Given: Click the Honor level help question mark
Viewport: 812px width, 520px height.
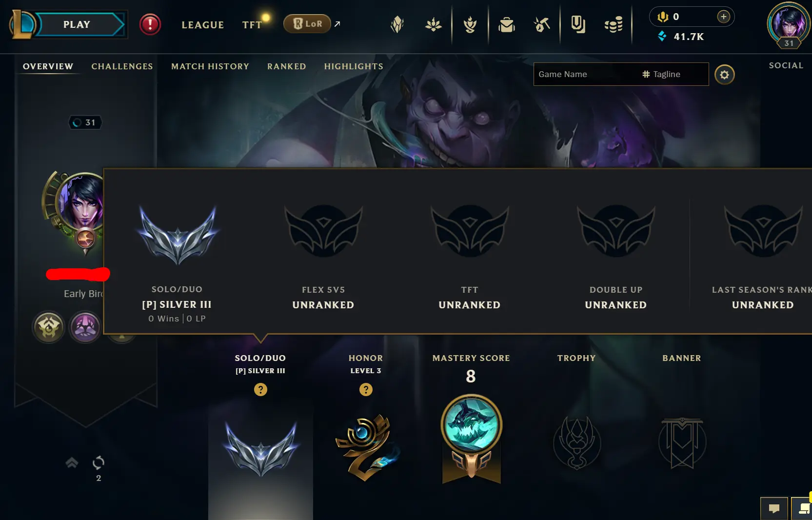Looking at the screenshot, I should [366, 389].
